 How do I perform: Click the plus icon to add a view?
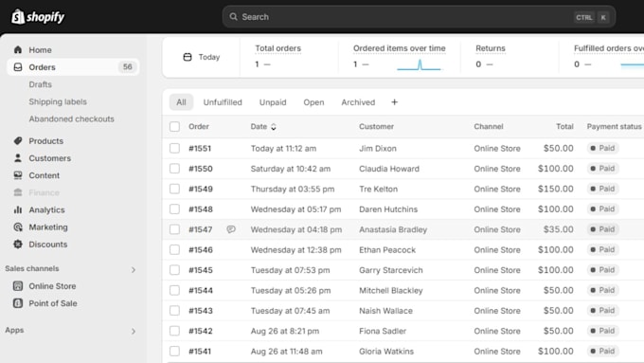pyautogui.click(x=394, y=102)
